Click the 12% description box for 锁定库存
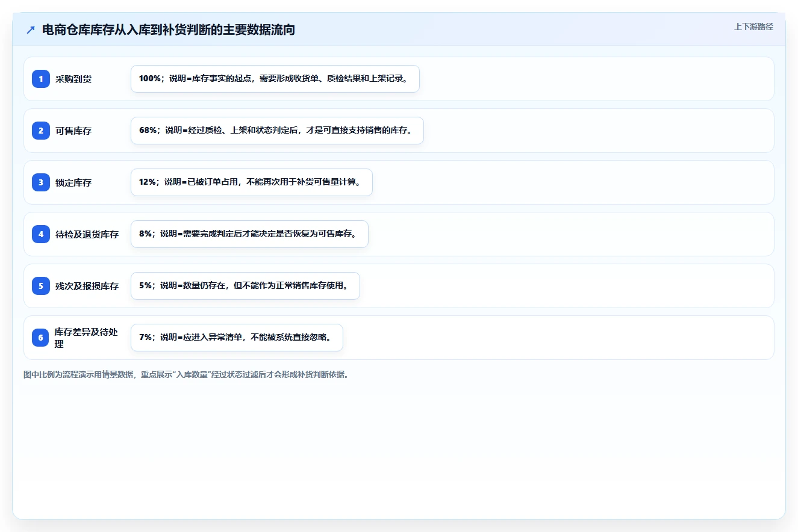 point(252,182)
